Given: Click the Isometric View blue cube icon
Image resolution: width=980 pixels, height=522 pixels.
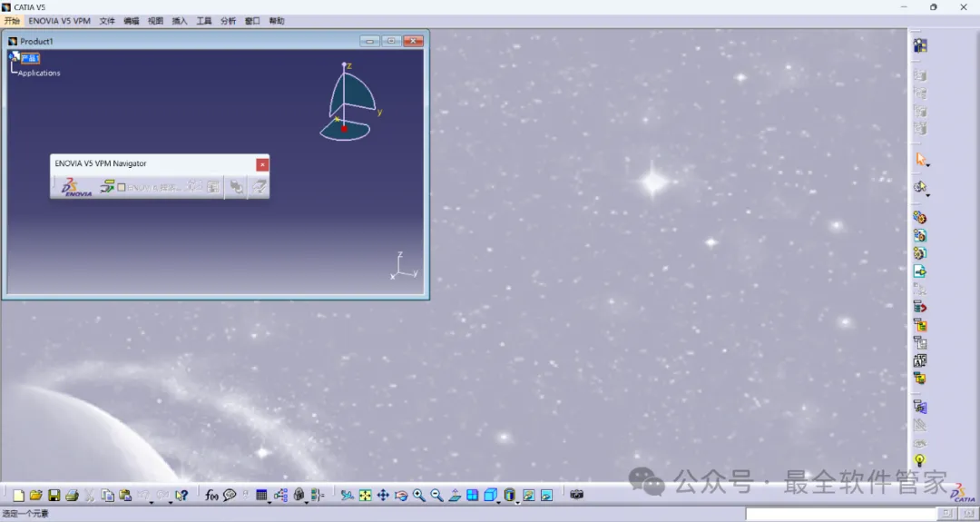Looking at the screenshot, I should pyautogui.click(x=491, y=495).
